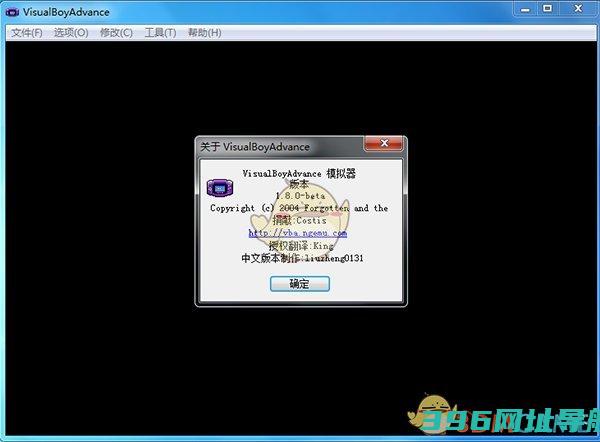Click the 'VisualBoyAdvance 模拟器' heading text
The height and width of the screenshot is (442, 600).
pos(299,174)
